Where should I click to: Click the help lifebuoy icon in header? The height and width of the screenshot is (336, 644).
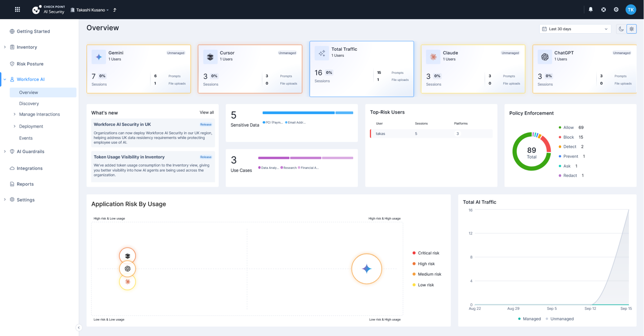603,10
